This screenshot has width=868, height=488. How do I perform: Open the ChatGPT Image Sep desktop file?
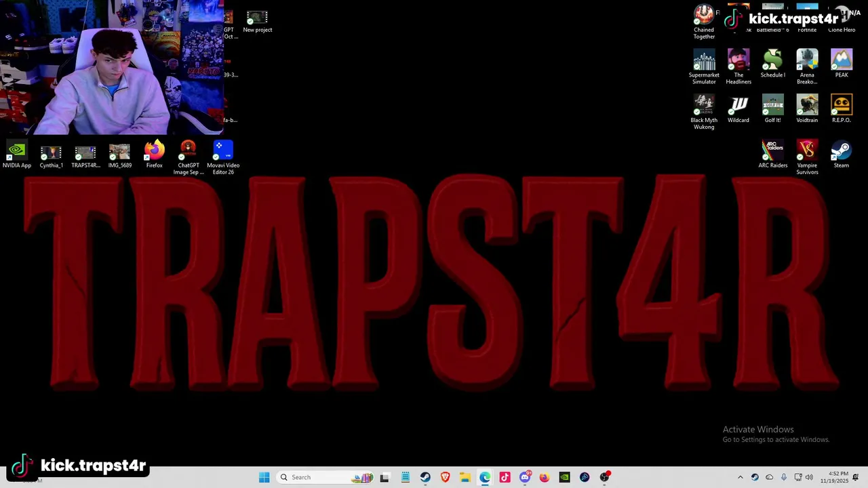coord(189,158)
